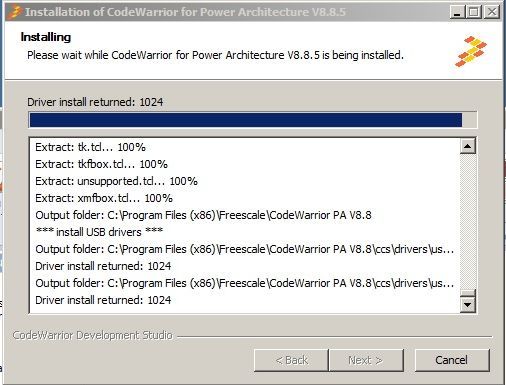This screenshot has height=385, width=506.
Task: Click the log scrollbar down arrow
Action: click(467, 305)
